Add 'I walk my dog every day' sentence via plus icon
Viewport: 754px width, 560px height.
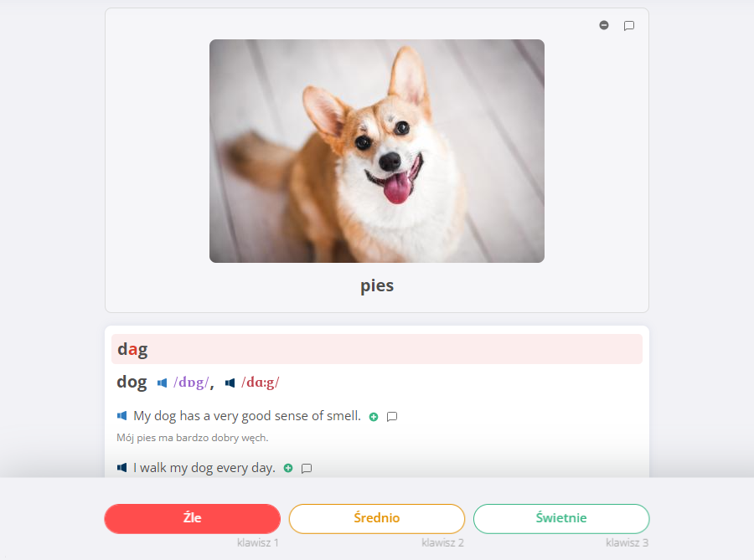(x=288, y=468)
